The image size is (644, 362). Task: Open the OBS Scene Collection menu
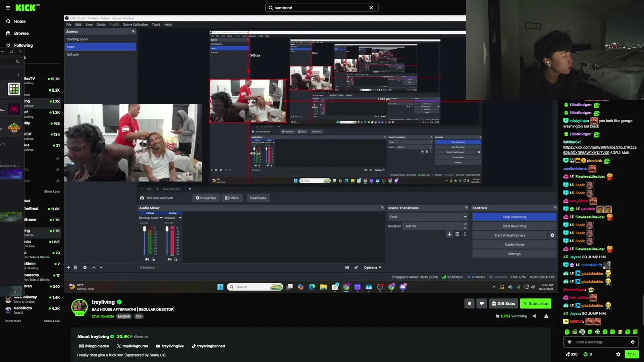click(136, 25)
